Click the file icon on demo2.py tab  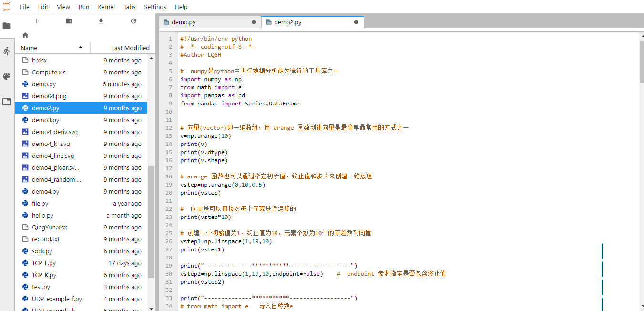tap(269, 22)
